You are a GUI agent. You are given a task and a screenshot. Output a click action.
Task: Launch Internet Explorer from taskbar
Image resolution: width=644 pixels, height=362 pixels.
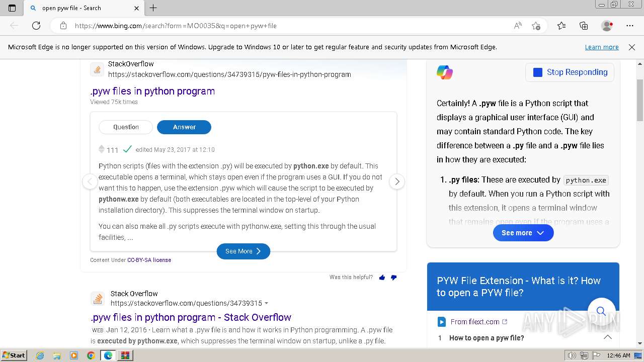pyautogui.click(x=40, y=355)
